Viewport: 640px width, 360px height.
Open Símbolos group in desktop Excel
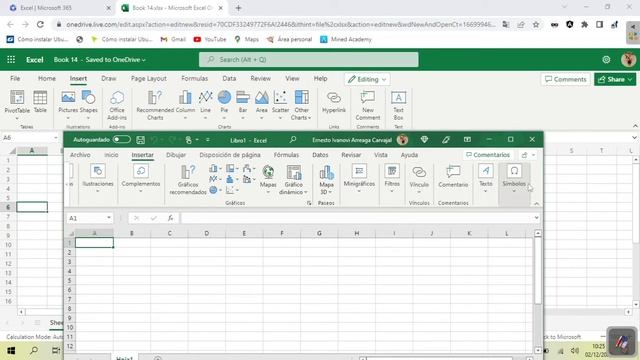514,178
